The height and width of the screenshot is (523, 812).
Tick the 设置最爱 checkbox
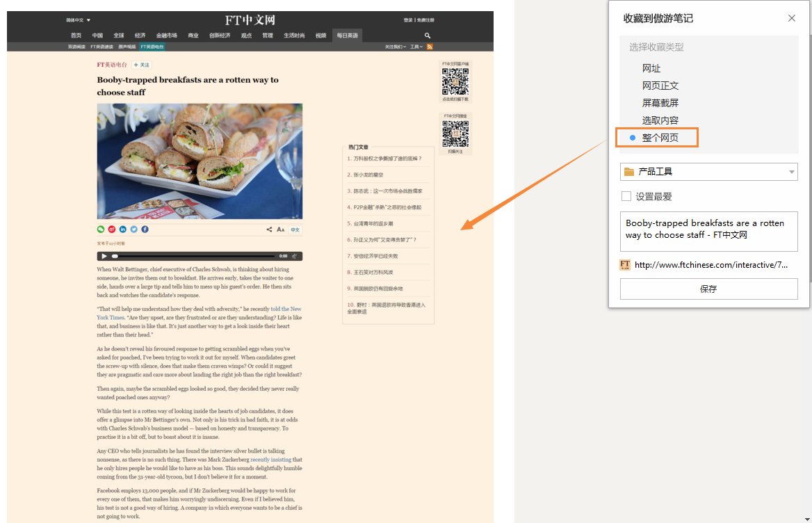tap(626, 197)
